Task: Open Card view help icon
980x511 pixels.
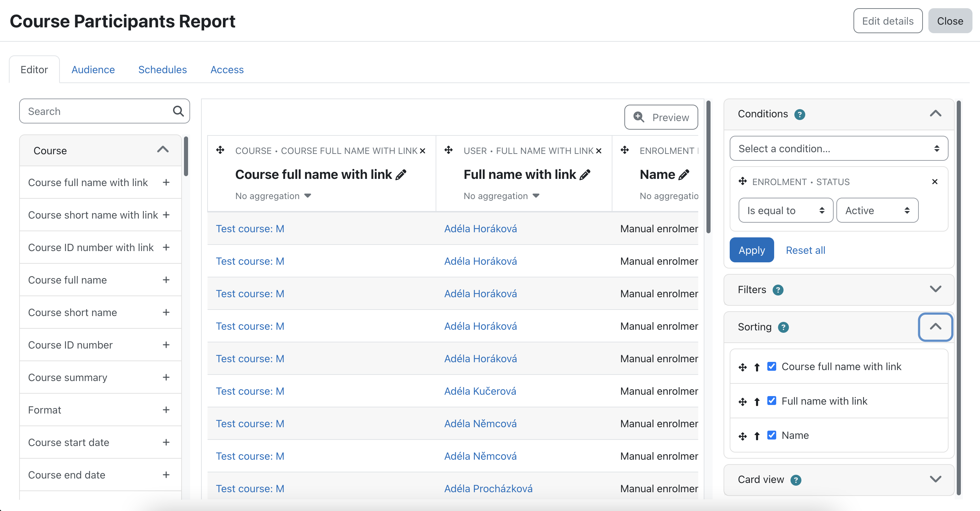Action: pos(796,480)
